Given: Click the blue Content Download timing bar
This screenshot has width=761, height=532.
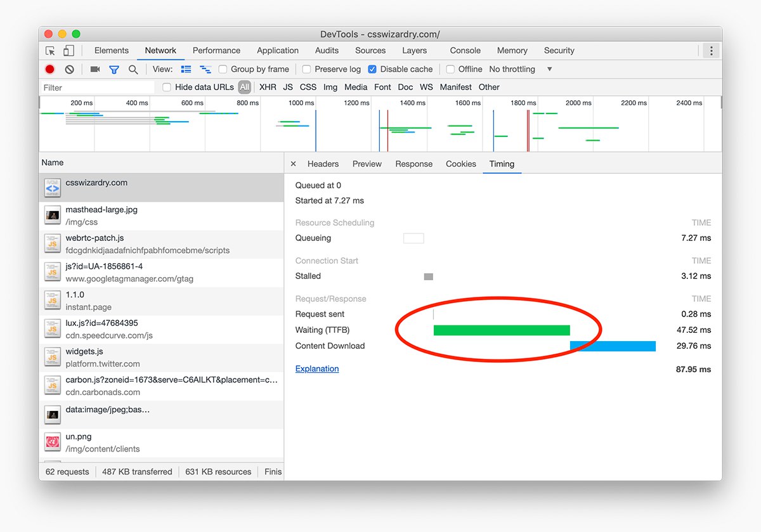Looking at the screenshot, I should pos(613,346).
